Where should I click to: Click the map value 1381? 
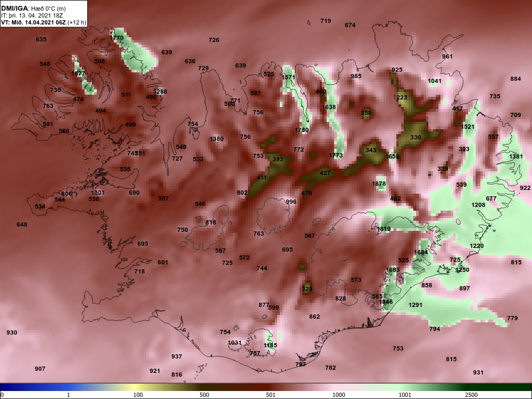pyautogui.click(x=516, y=156)
